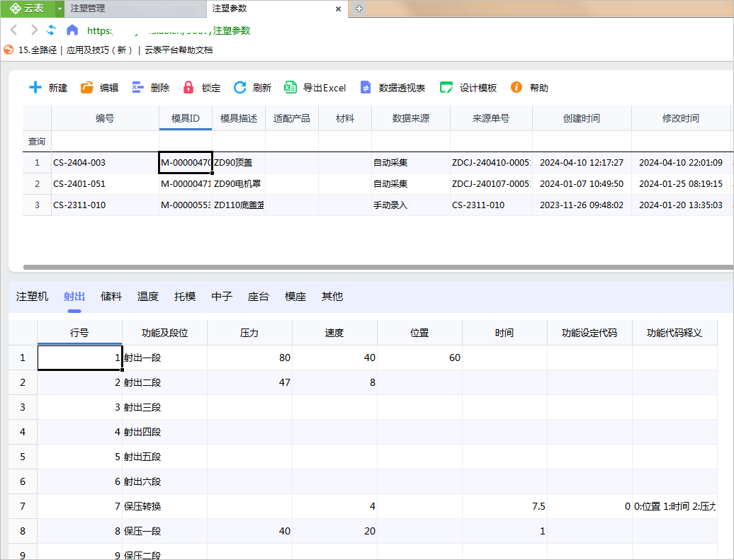Switch to the 温度 tab
734x560 pixels.
(x=148, y=297)
